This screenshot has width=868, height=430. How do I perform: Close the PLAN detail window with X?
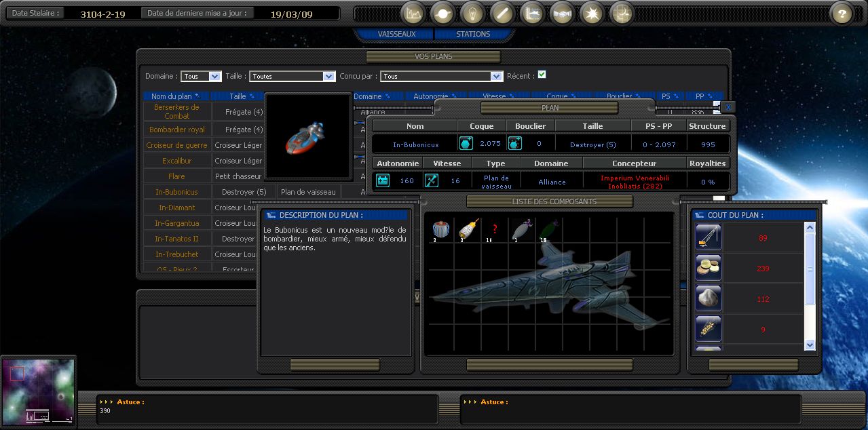[728, 107]
